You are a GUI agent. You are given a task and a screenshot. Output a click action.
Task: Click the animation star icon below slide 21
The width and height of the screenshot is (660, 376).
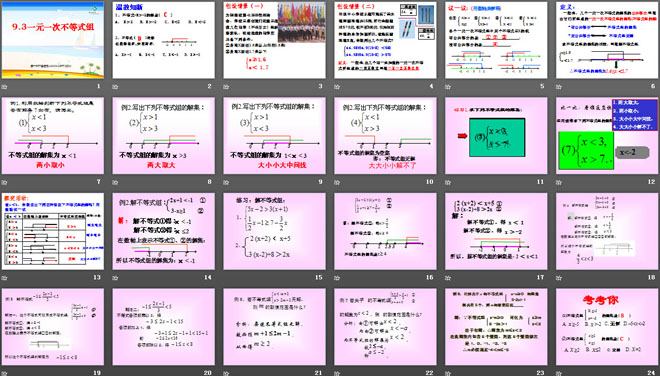pyautogui.click(x=226, y=373)
